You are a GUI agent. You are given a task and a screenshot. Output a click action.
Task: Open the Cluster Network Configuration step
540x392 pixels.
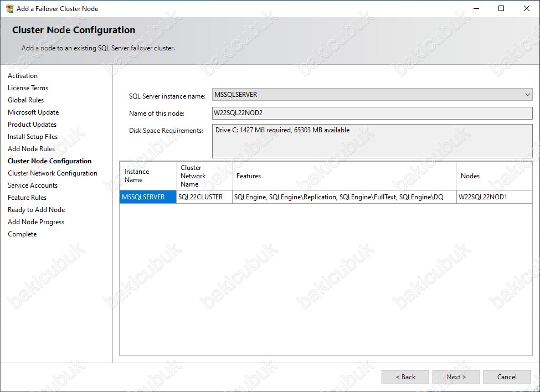point(53,173)
